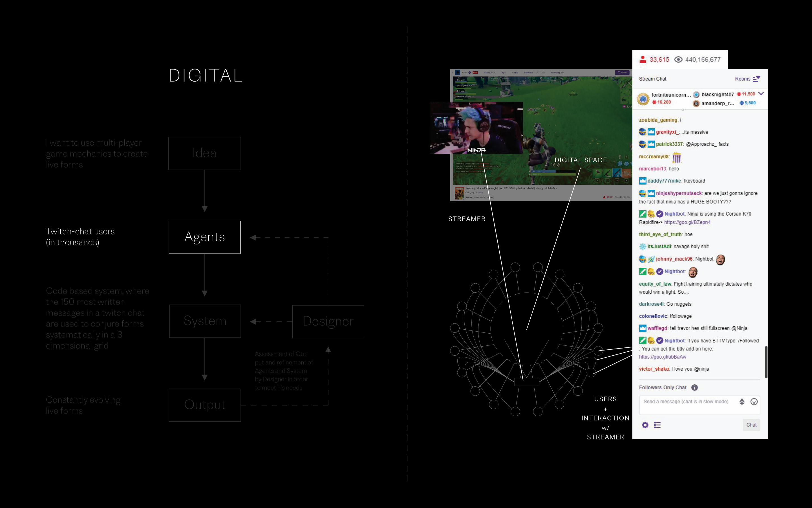Click username zoubida_gaming in chat
Screen dimensions: 812x508
point(658,120)
